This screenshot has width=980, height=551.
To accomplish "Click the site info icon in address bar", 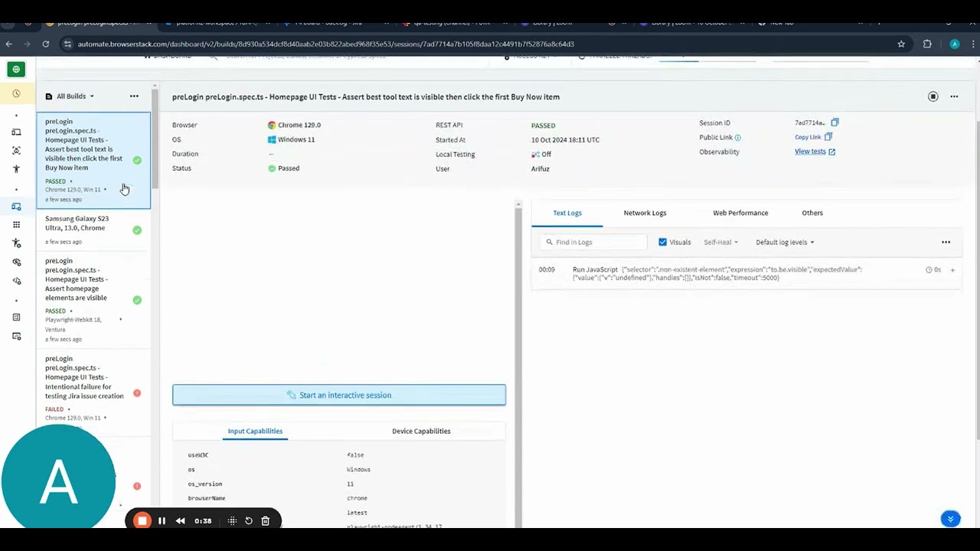I will point(67,44).
